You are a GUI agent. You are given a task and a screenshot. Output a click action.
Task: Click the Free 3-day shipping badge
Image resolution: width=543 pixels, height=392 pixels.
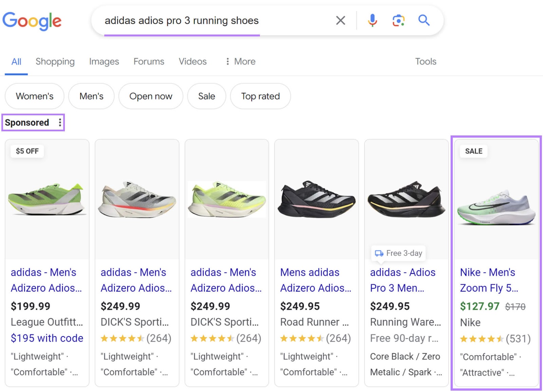(399, 253)
